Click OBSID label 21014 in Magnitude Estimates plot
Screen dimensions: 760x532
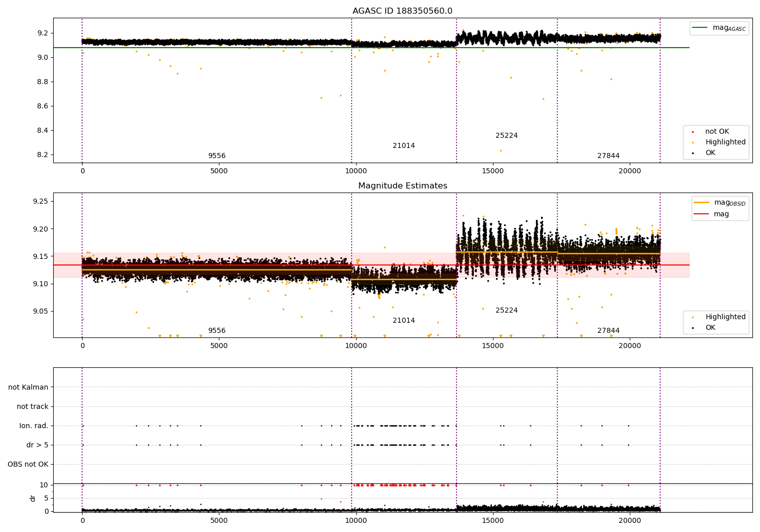404,321
